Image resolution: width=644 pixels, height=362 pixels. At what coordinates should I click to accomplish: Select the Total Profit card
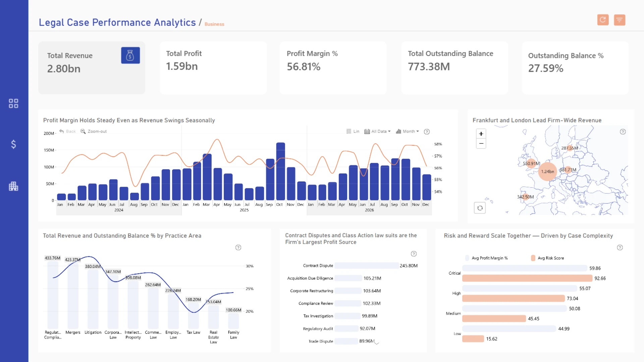coord(213,68)
